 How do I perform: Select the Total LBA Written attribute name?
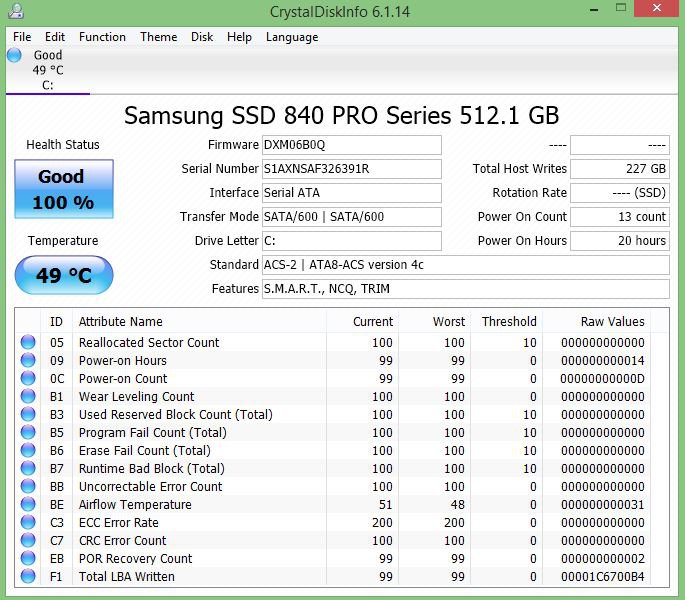pyautogui.click(x=127, y=576)
